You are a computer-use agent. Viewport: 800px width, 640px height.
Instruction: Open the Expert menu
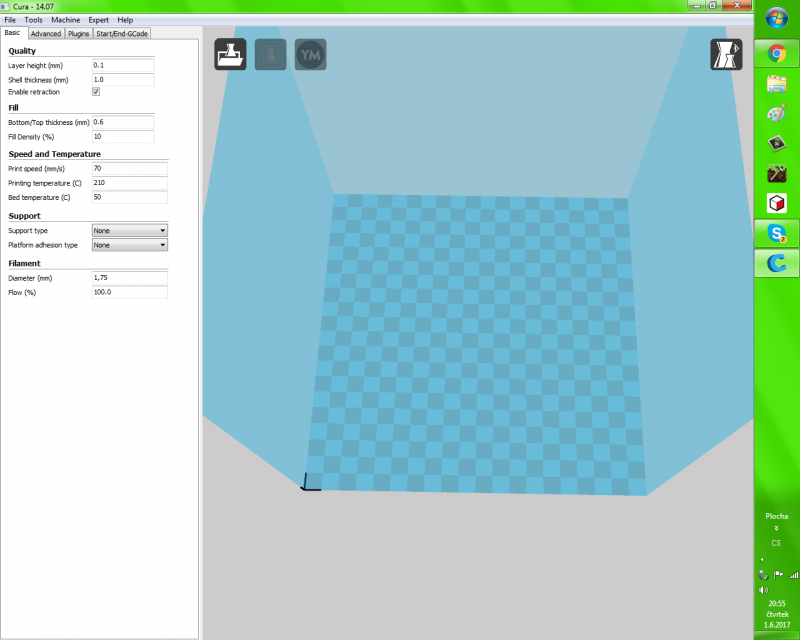click(98, 19)
